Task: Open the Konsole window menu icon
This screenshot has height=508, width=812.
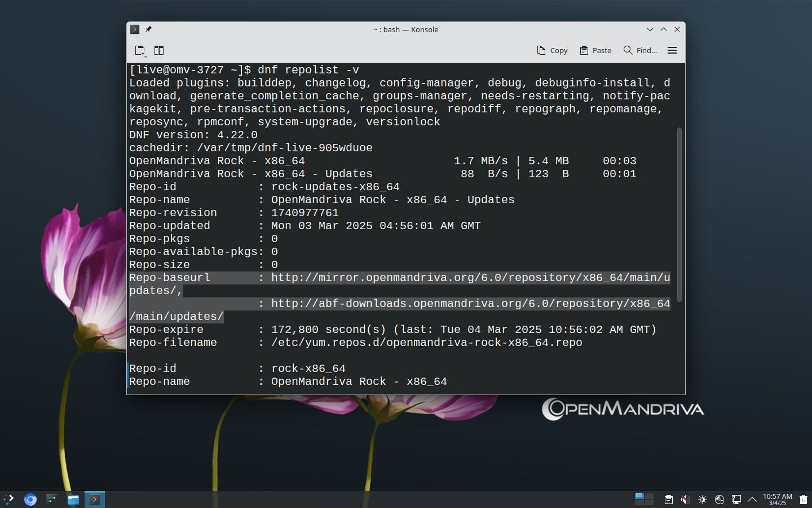Action: click(135, 29)
